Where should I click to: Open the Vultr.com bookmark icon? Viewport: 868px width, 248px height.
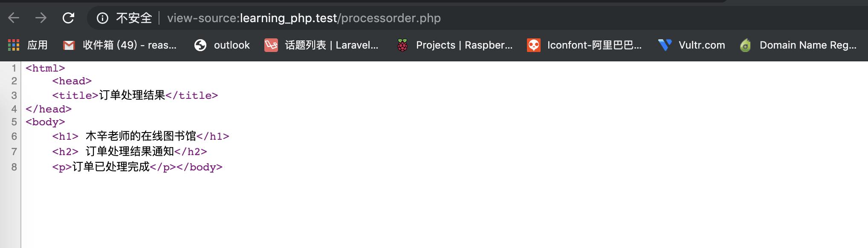pos(663,45)
